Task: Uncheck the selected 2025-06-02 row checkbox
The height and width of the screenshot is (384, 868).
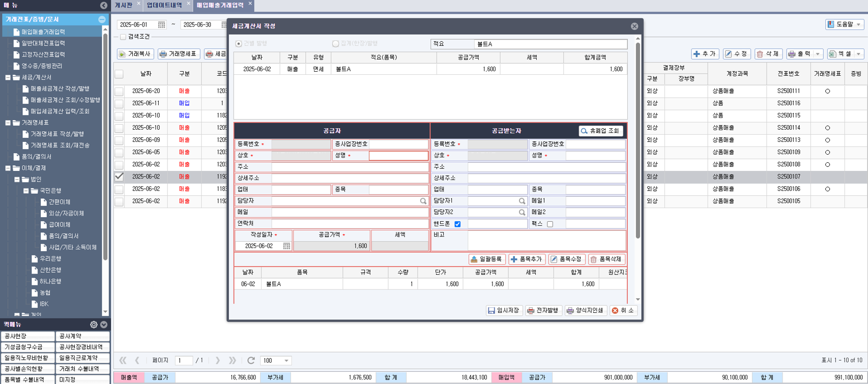Action: click(119, 176)
